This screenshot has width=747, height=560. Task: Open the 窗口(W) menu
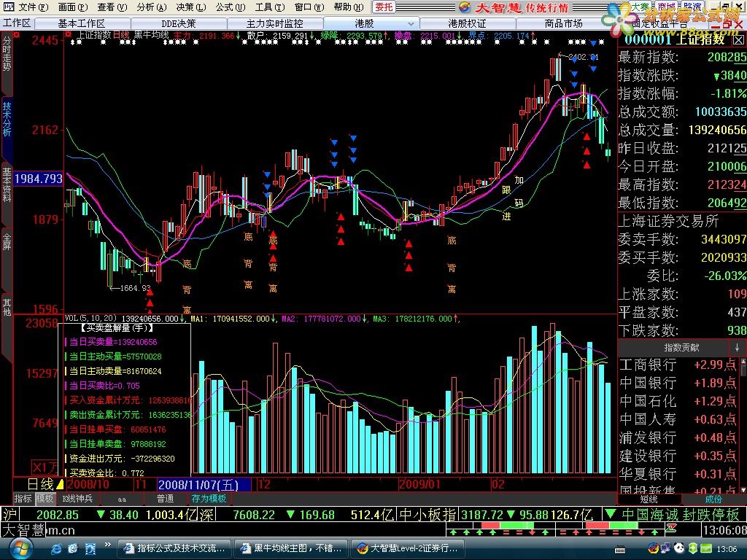[x=309, y=7]
